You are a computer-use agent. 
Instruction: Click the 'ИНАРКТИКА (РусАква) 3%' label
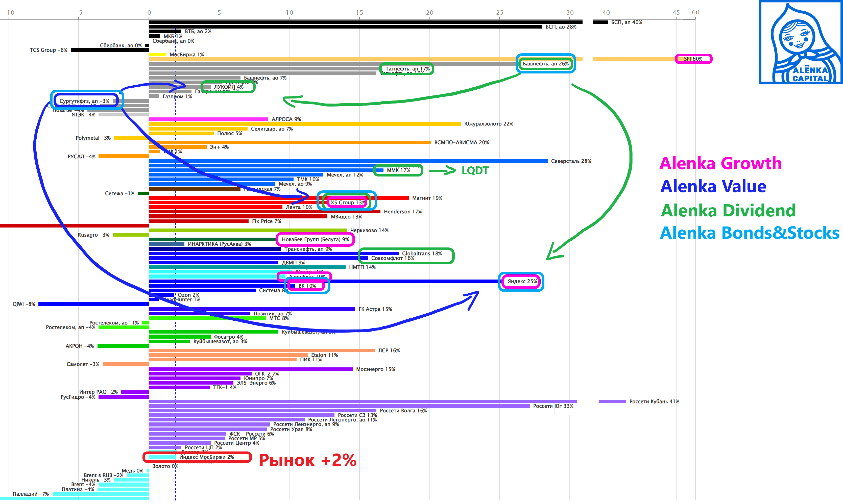[x=220, y=244]
